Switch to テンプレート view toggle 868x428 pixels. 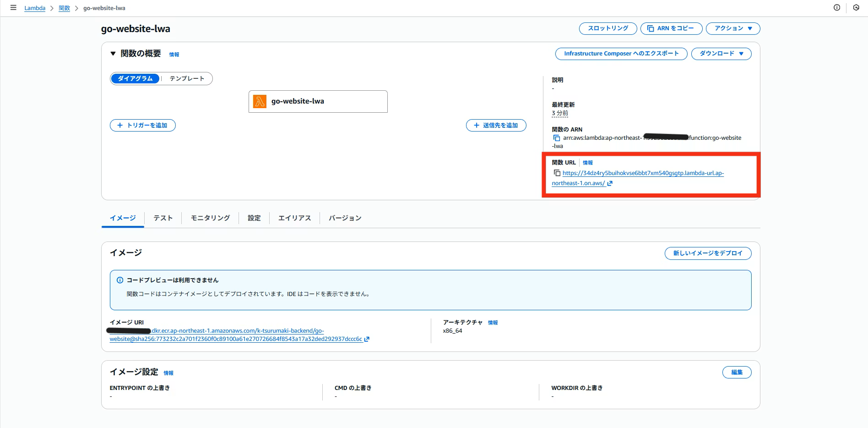(x=187, y=78)
